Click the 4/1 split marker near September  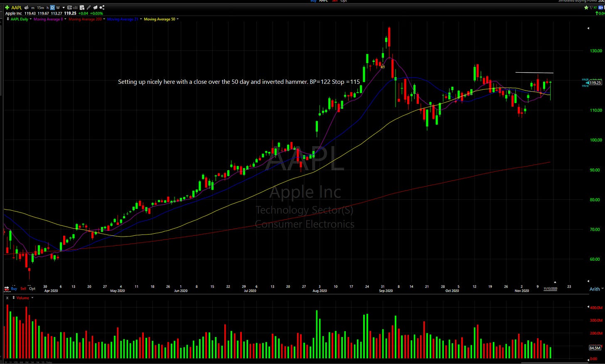[383, 67]
